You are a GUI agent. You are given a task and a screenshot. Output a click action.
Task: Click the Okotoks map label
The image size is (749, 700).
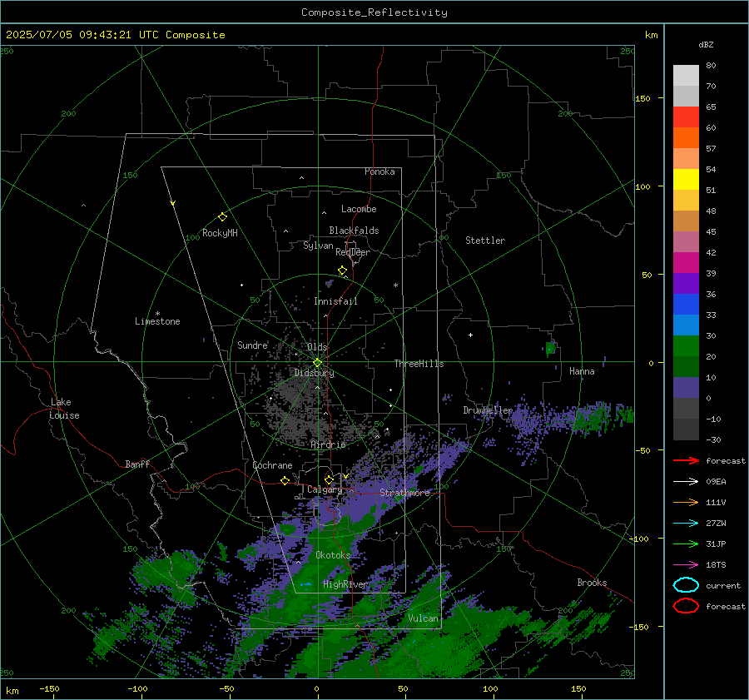click(x=333, y=555)
